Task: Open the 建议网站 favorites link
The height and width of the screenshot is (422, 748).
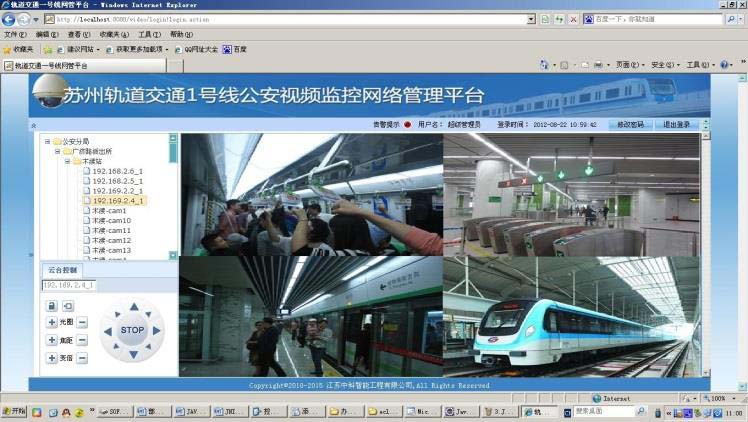Action: click(78, 50)
